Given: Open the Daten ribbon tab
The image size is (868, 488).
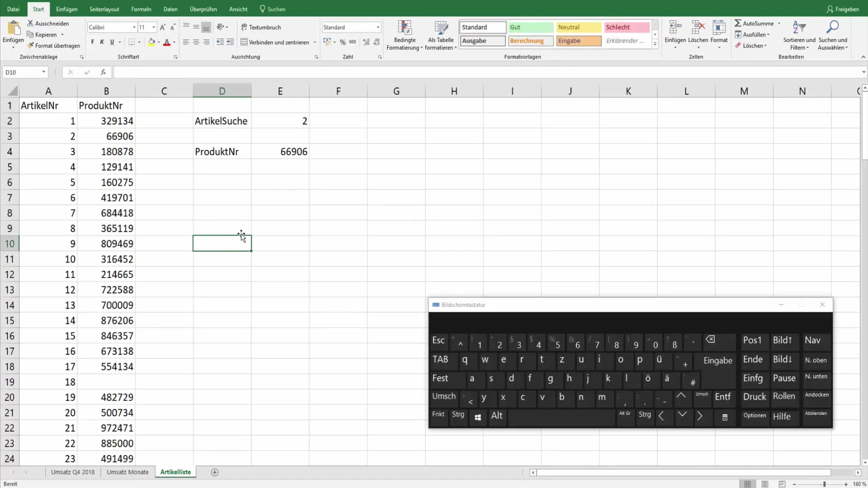Looking at the screenshot, I should 170,9.
